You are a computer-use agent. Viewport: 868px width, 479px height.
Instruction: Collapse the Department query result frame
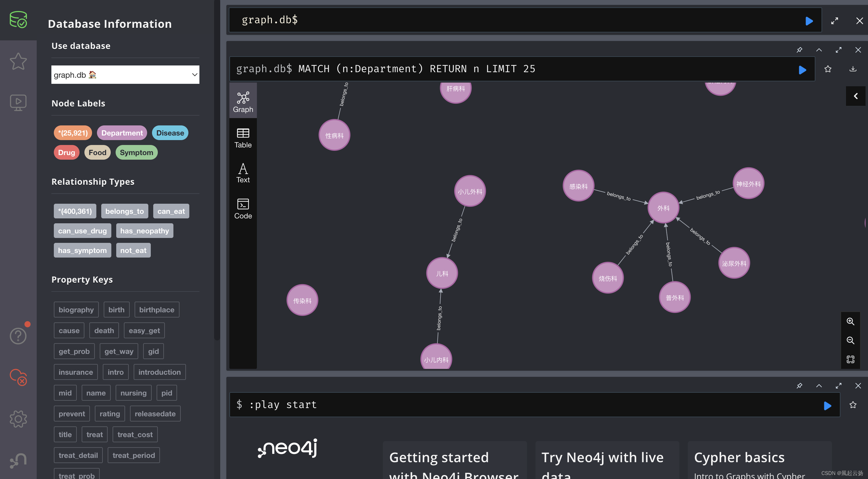pos(819,50)
